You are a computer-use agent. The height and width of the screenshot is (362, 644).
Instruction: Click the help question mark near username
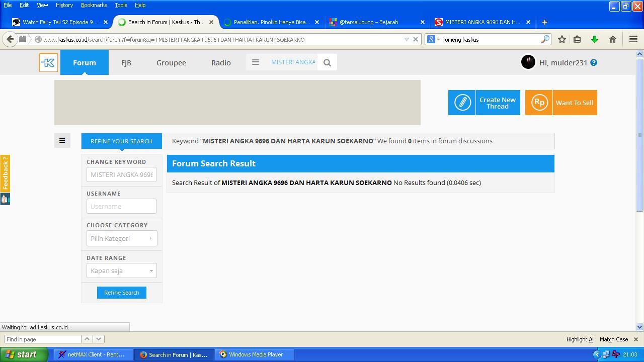pos(594,62)
